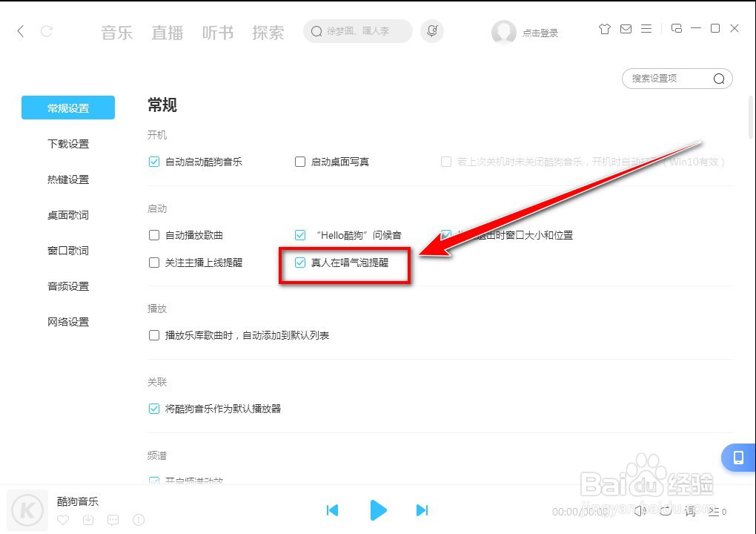This screenshot has width=756, height=534.
Task: Enable 关注主播上线提醒 checkbox
Action: (x=154, y=263)
